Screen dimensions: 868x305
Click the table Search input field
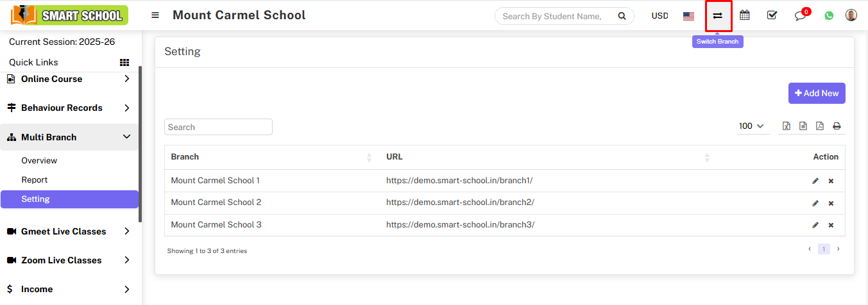pos(218,127)
